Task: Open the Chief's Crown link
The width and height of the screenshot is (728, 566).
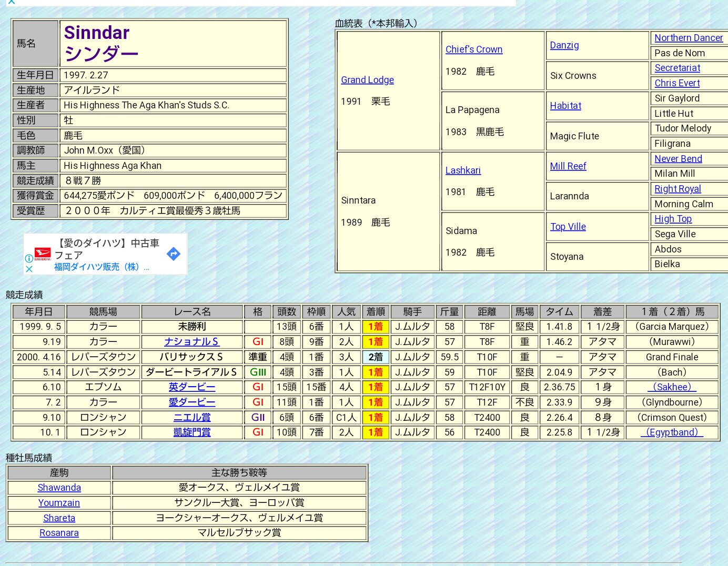Action: [x=473, y=49]
